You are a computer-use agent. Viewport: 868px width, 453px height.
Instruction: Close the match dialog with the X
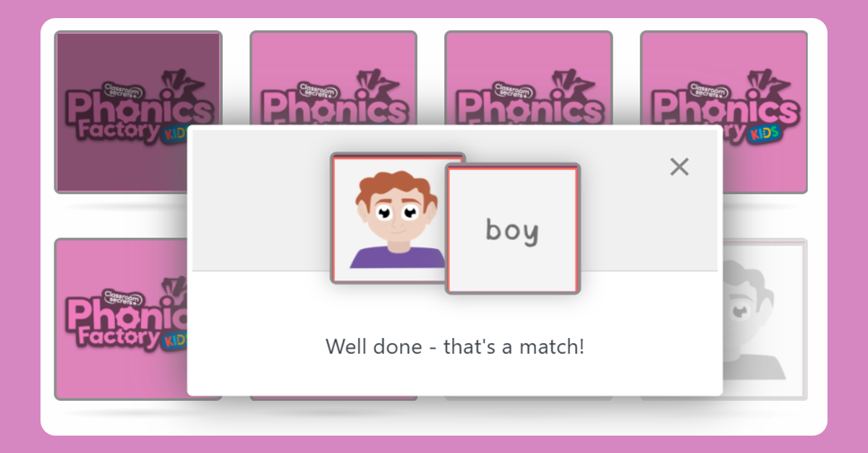pyautogui.click(x=679, y=167)
